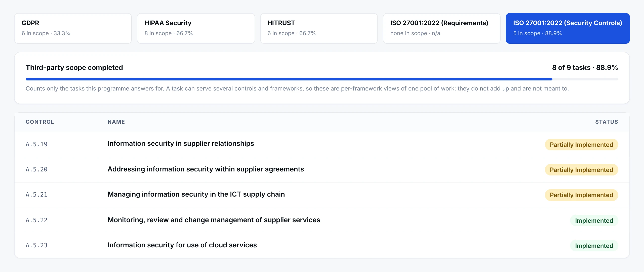Click the A.5.22 Implemented status badge
The width and height of the screenshot is (644, 272).
pos(594,220)
